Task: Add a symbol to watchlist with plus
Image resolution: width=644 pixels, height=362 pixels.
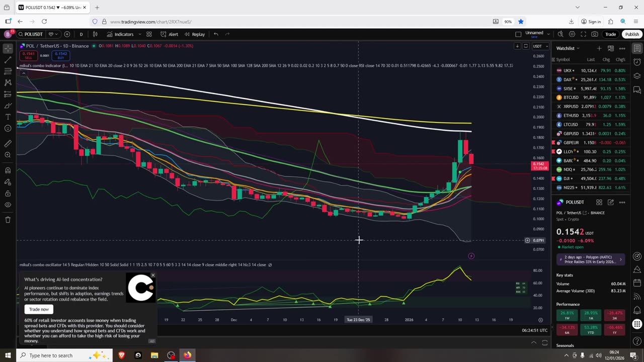Action: (x=599, y=48)
